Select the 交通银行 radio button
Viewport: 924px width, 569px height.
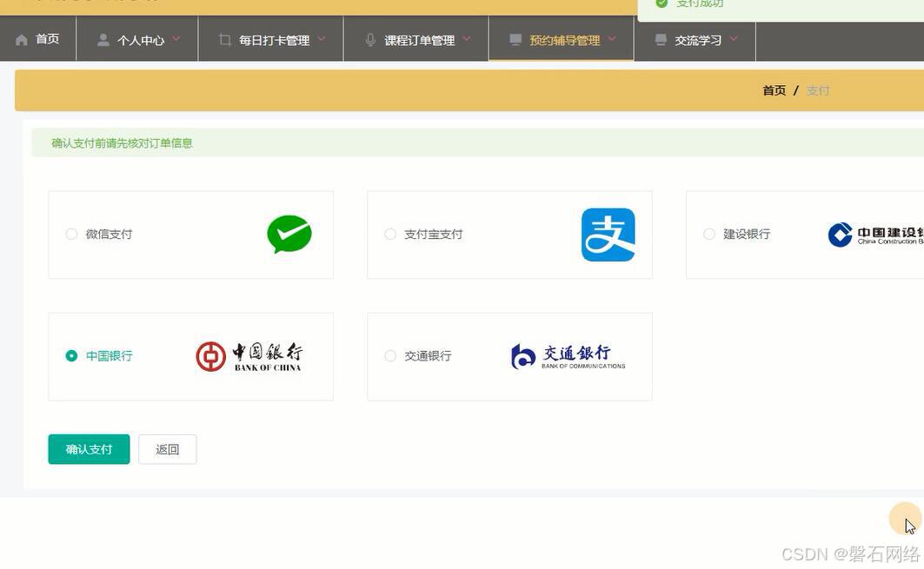(x=390, y=356)
